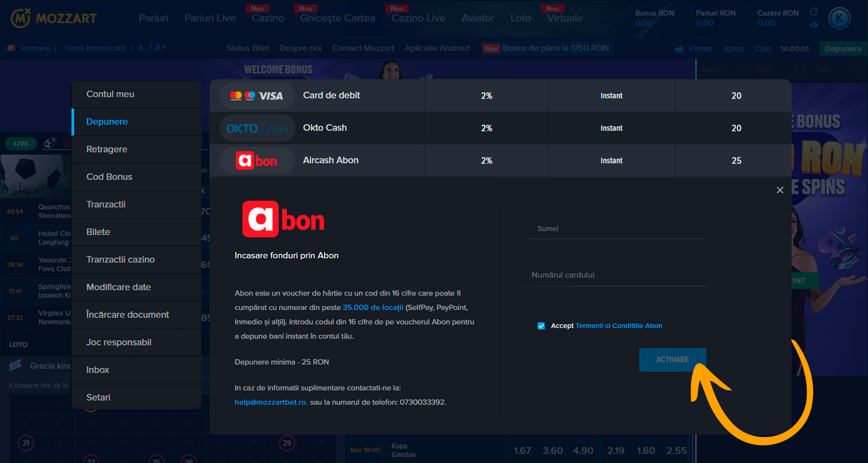Refresh account balance with the reload icon
This screenshot has height=463, width=868.
(814, 12)
